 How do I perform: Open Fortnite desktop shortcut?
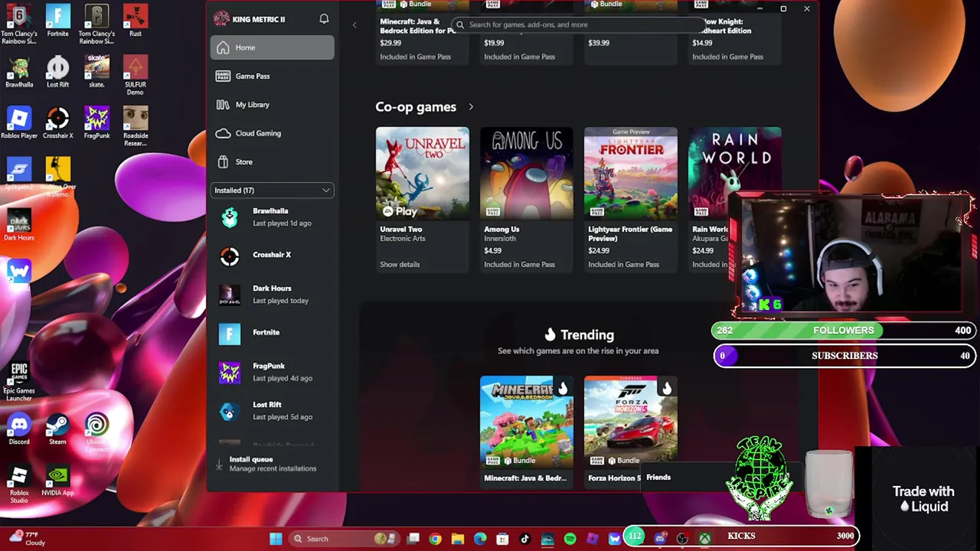57,21
